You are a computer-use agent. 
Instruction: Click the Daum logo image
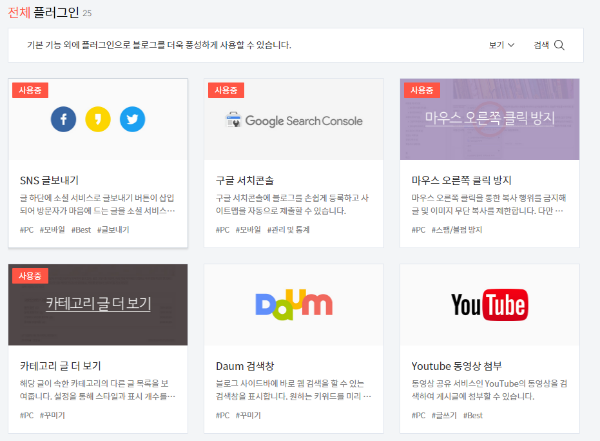(x=294, y=305)
